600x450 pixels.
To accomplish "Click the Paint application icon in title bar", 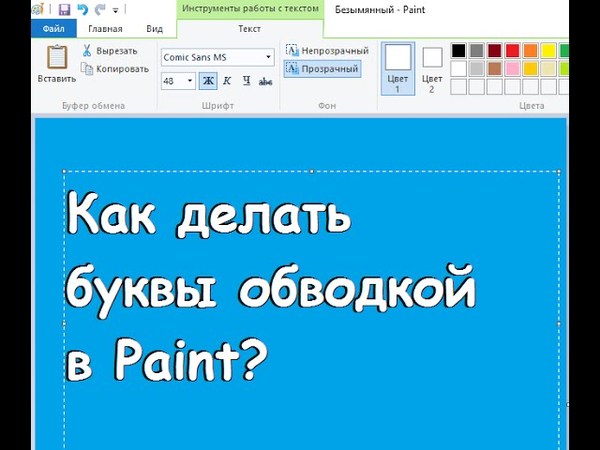I will (38, 9).
